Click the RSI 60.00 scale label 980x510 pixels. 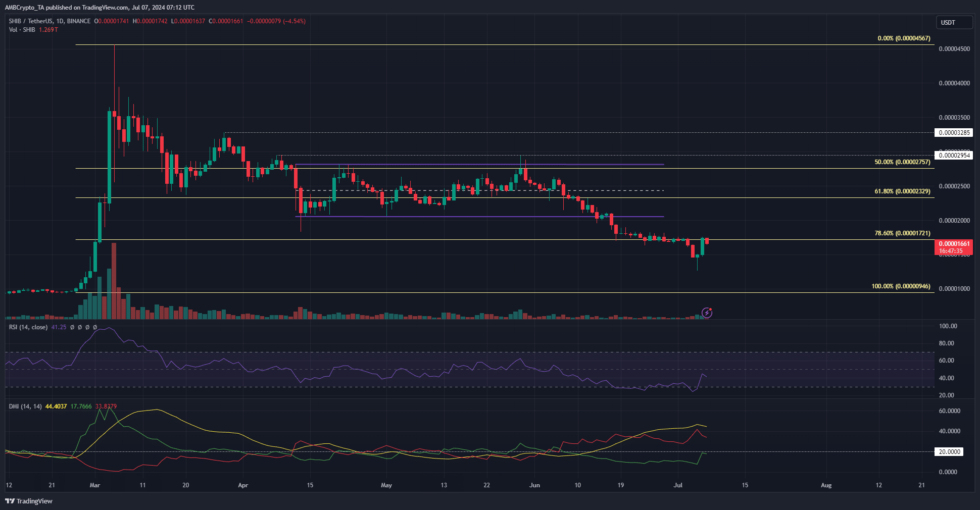coord(947,361)
